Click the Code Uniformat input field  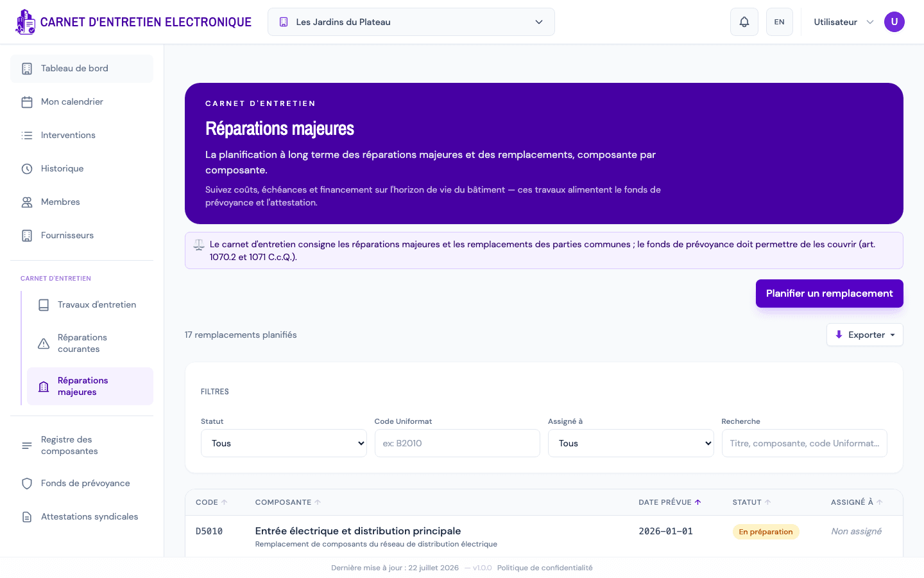(458, 443)
